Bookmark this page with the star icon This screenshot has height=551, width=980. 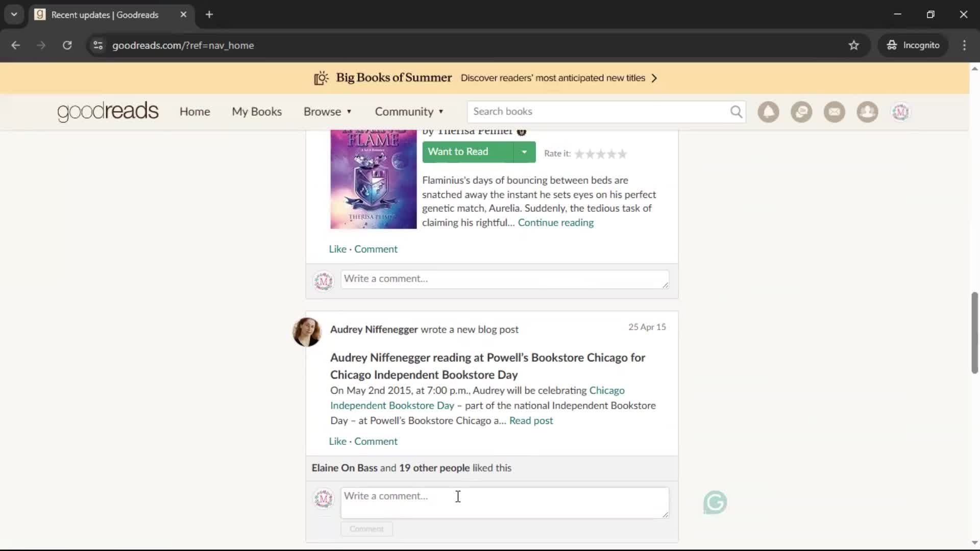coord(854,45)
